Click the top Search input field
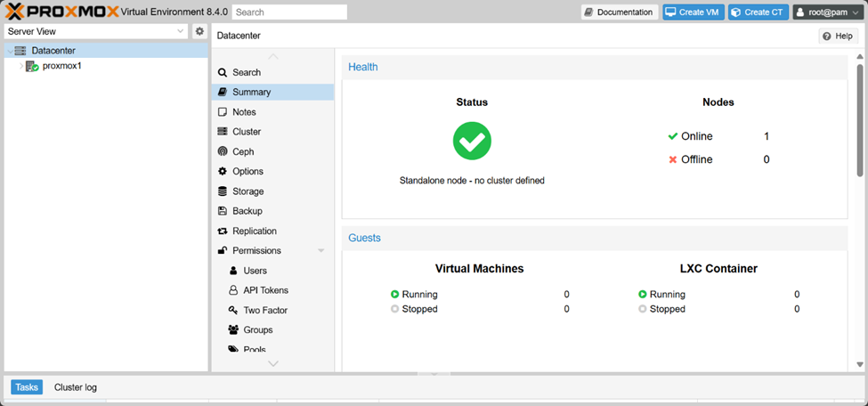The width and height of the screenshot is (868, 406). click(x=289, y=12)
